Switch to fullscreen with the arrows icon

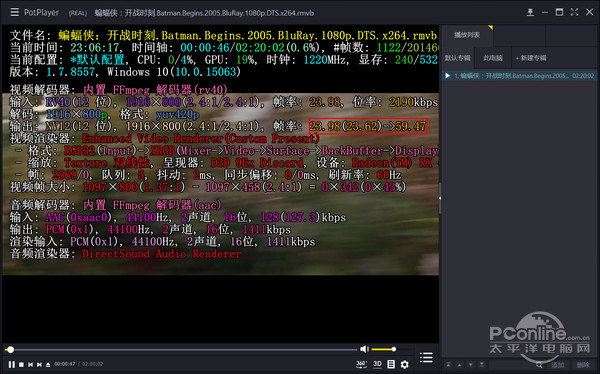(574, 12)
